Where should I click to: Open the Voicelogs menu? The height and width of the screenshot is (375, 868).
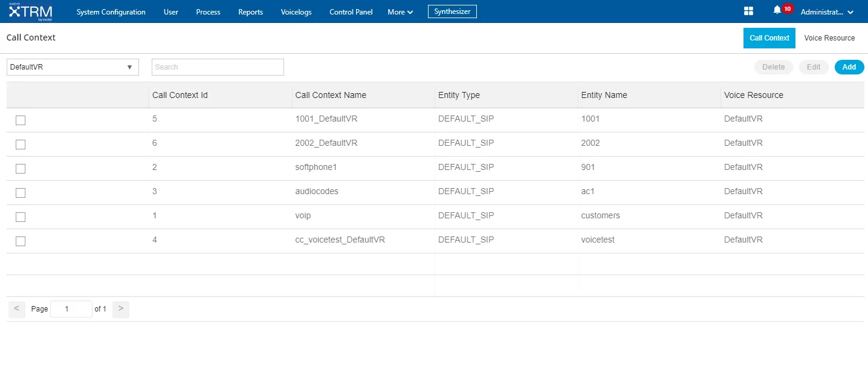pos(296,12)
